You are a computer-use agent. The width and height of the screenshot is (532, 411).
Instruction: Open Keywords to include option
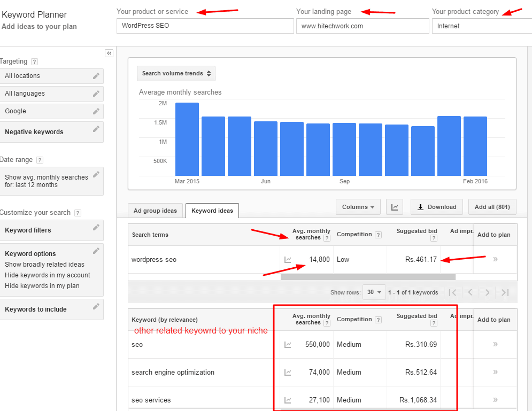pyautogui.click(x=51, y=309)
